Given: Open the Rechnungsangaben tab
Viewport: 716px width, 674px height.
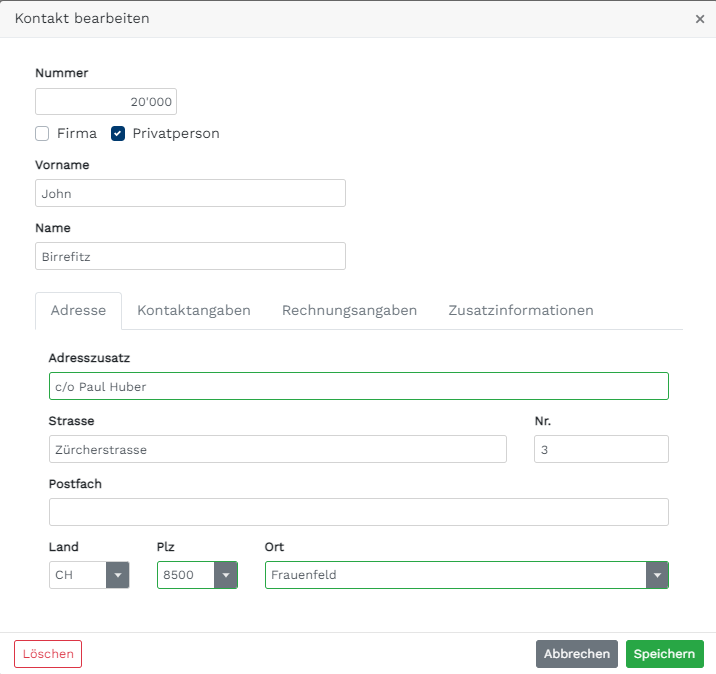Looking at the screenshot, I should [349, 311].
